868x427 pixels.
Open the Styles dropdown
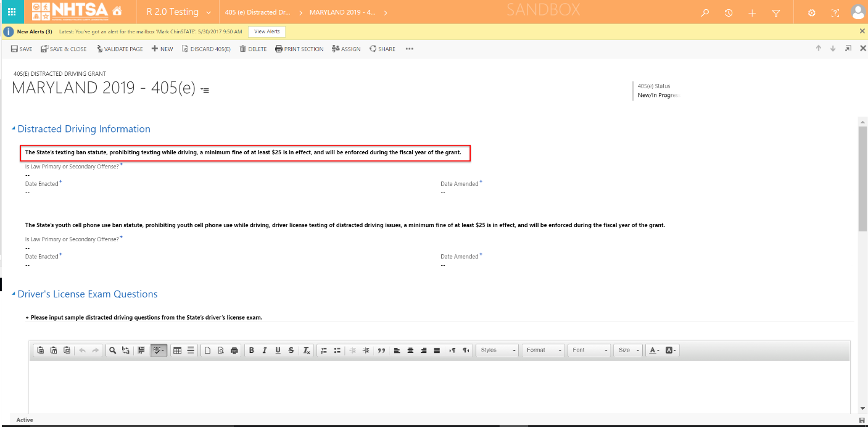click(498, 350)
